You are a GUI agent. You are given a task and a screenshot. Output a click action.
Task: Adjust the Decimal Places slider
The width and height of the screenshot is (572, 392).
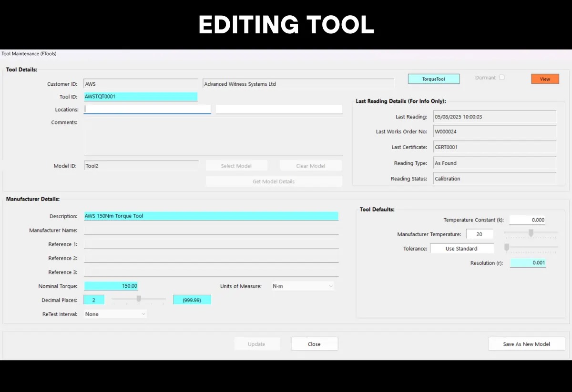click(x=138, y=299)
